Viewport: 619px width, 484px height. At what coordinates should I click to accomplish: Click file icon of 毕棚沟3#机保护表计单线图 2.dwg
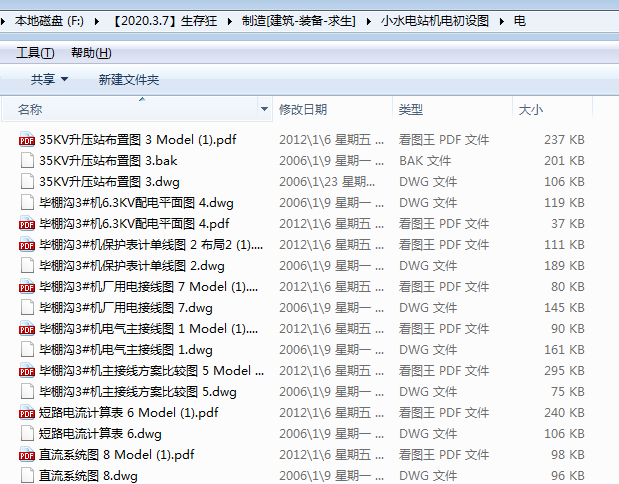click(x=27, y=266)
